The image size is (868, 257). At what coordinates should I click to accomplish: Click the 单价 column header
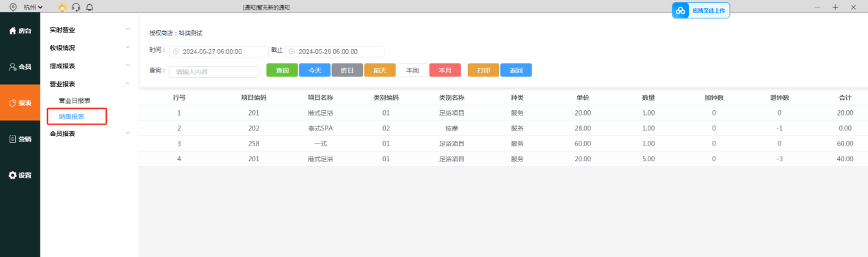(x=583, y=98)
